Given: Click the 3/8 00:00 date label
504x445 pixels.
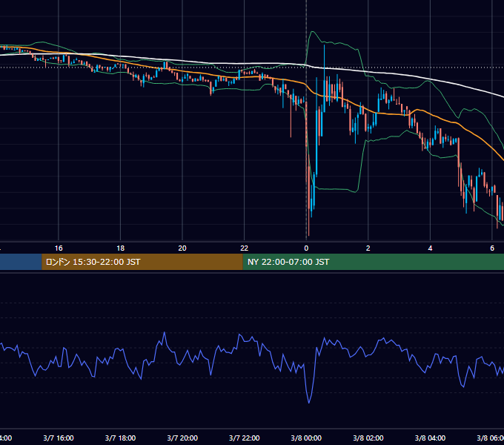Looking at the screenshot, I should [306, 438].
